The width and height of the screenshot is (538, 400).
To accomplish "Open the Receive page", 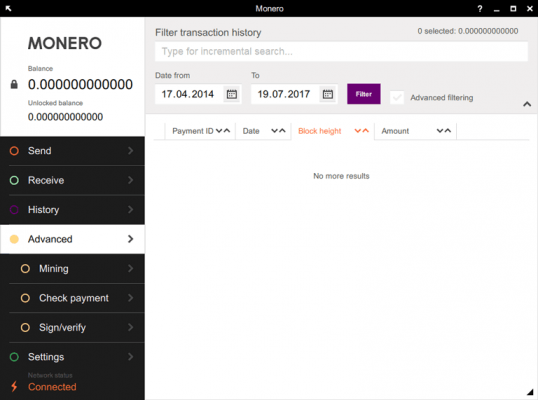I will (x=72, y=180).
